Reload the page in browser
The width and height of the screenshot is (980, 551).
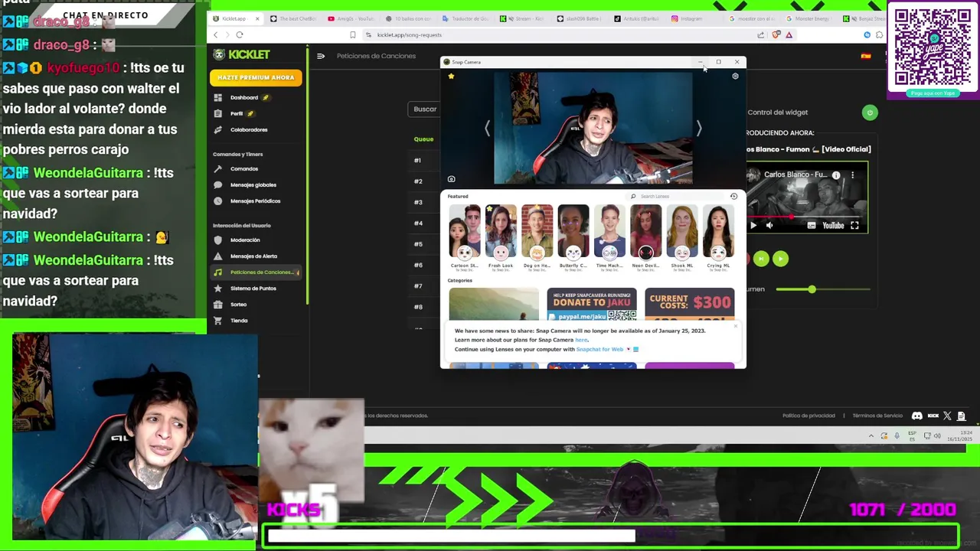coord(240,34)
